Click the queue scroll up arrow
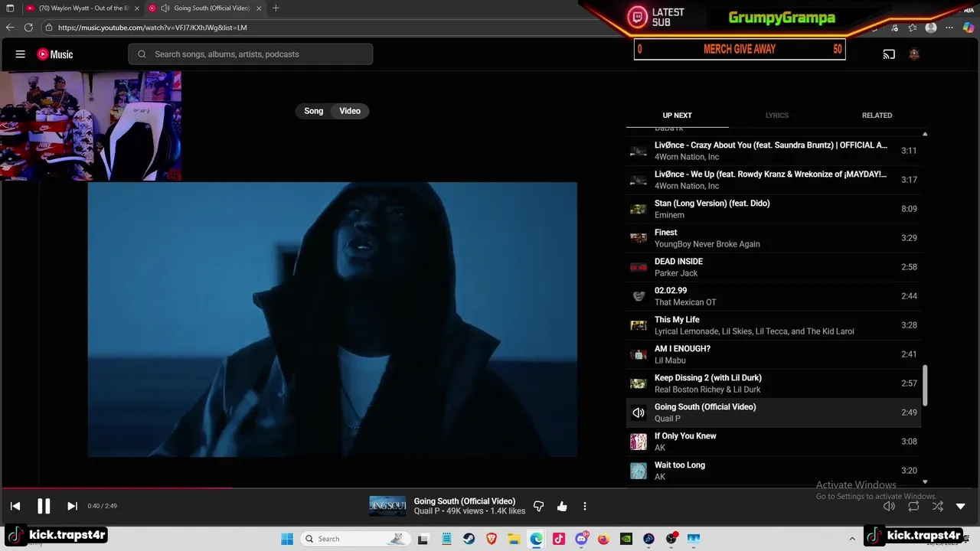Viewport: 980px width, 551px height. (x=925, y=134)
